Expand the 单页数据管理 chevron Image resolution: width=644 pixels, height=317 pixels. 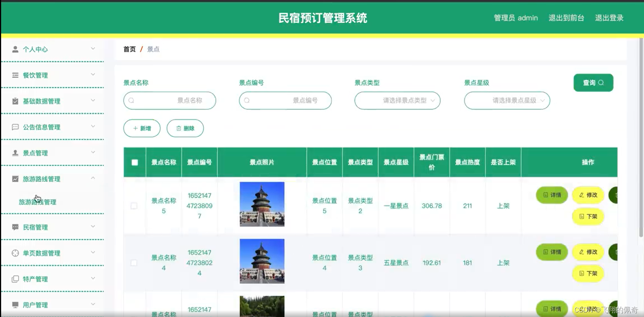click(93, 252)
